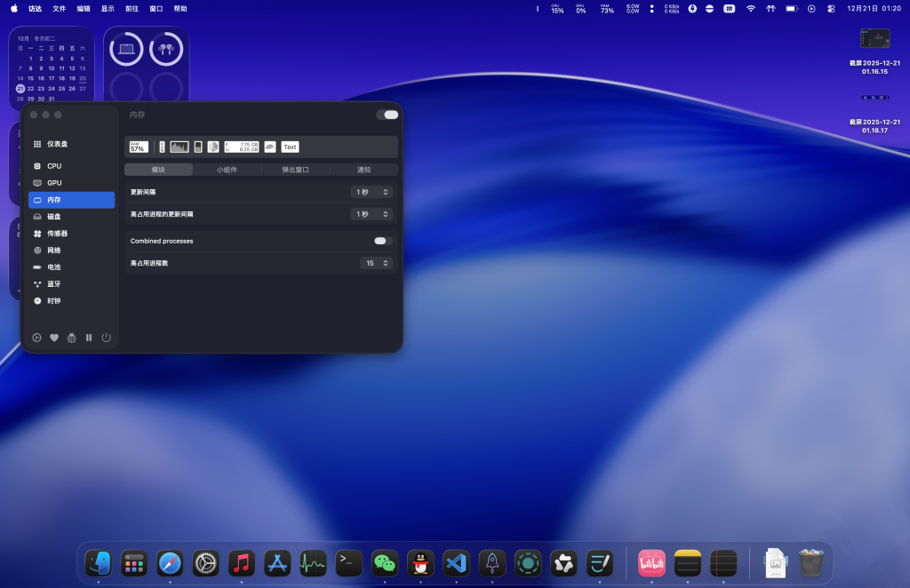910x588 pixels.
Task: Toggle the 内存 module enable switch
Action: point(387,115)
